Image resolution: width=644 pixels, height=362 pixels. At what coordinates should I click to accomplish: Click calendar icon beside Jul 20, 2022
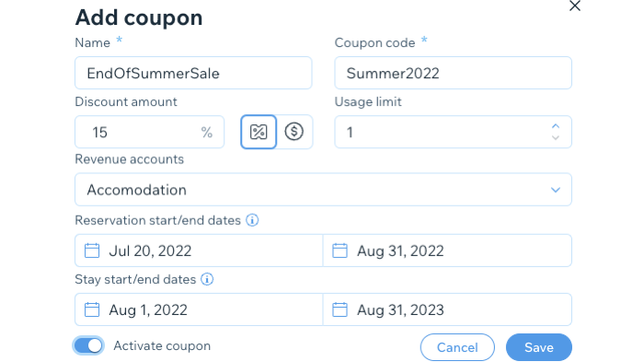[92, 251]
